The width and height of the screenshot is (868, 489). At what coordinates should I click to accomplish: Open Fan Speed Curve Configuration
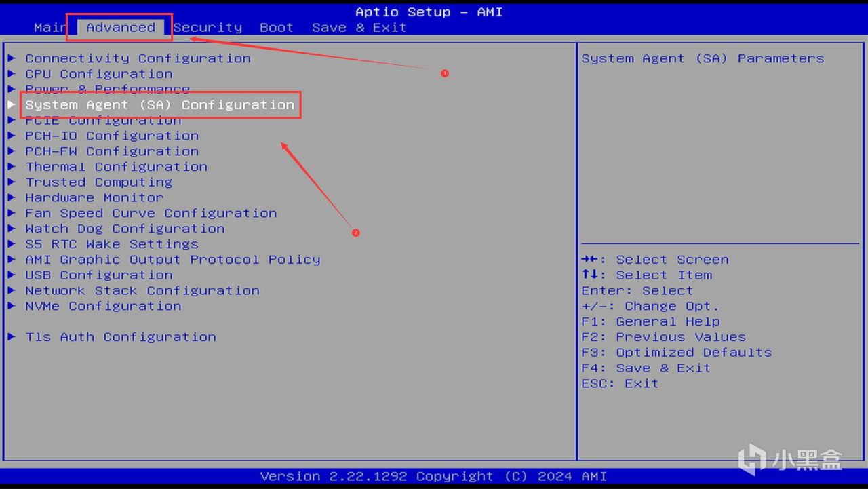click(x=151, y=214)
